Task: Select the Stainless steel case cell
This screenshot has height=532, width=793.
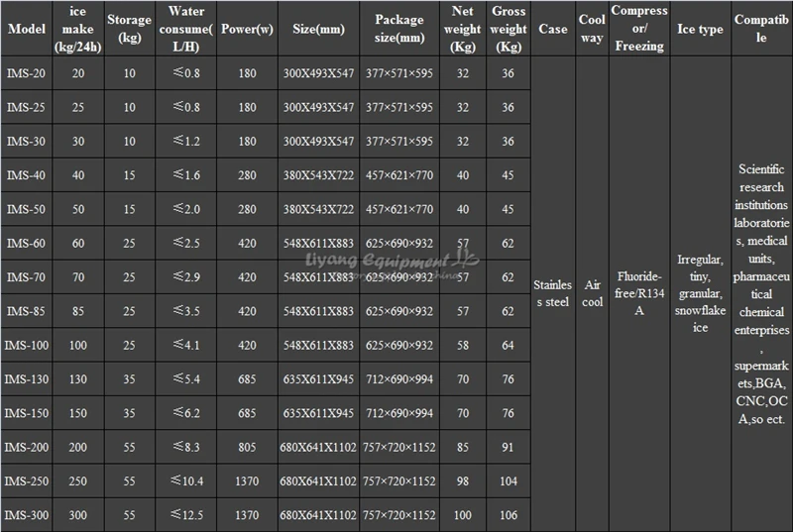Action: tap(552, 294)
